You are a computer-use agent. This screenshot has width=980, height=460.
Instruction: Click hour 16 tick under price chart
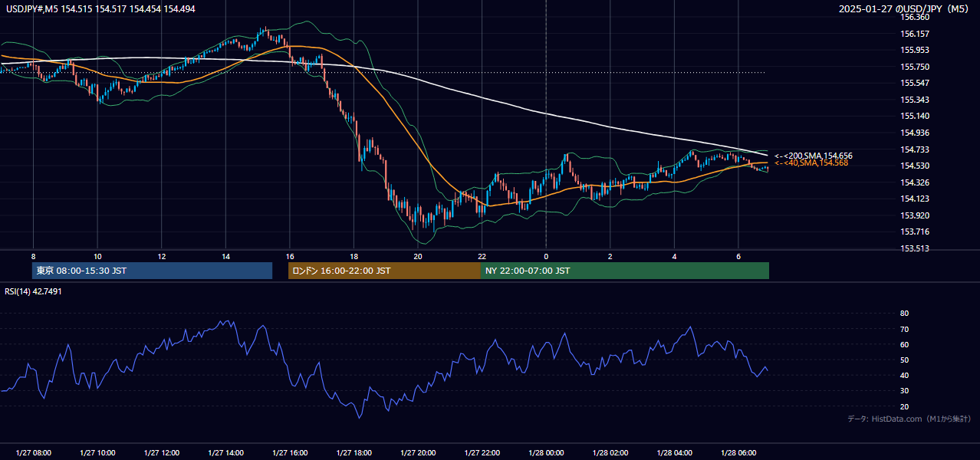[x=289, y=256]
